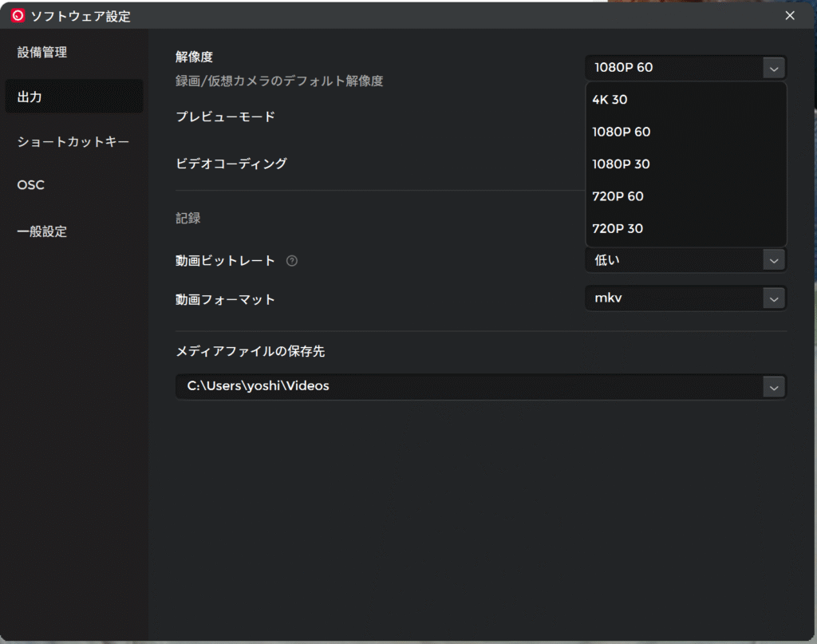Choose the 720P 30 resolution option
Screen dimensions: 817x644
pos(618,229)
